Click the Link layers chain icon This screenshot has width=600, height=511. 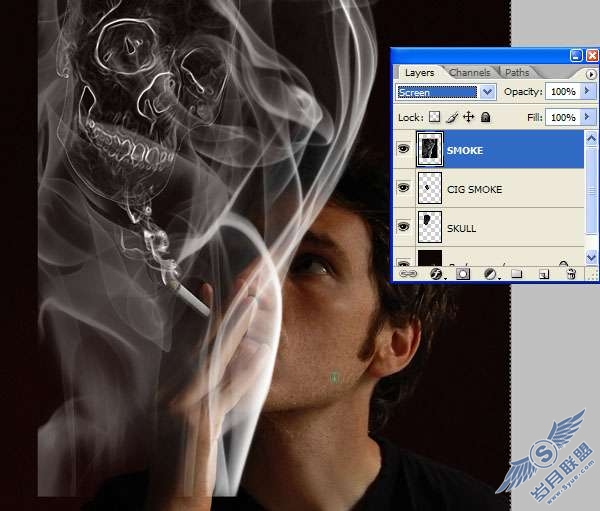click(408, 274)
